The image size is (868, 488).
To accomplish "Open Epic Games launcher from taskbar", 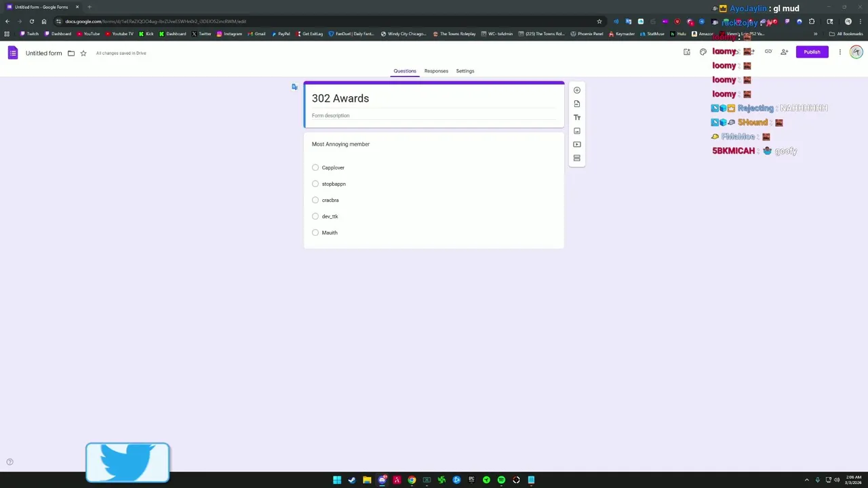I will (x=471, y=480).
